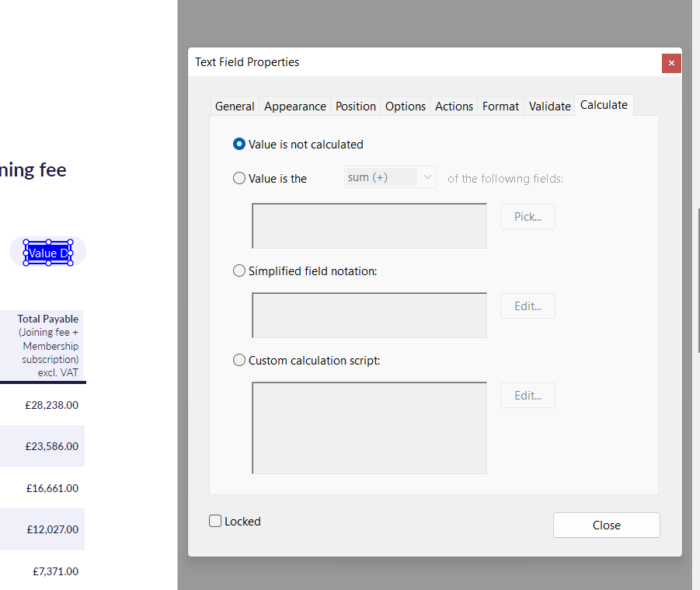
Task: Select the Calculate tab
Action: coord(603,104)
